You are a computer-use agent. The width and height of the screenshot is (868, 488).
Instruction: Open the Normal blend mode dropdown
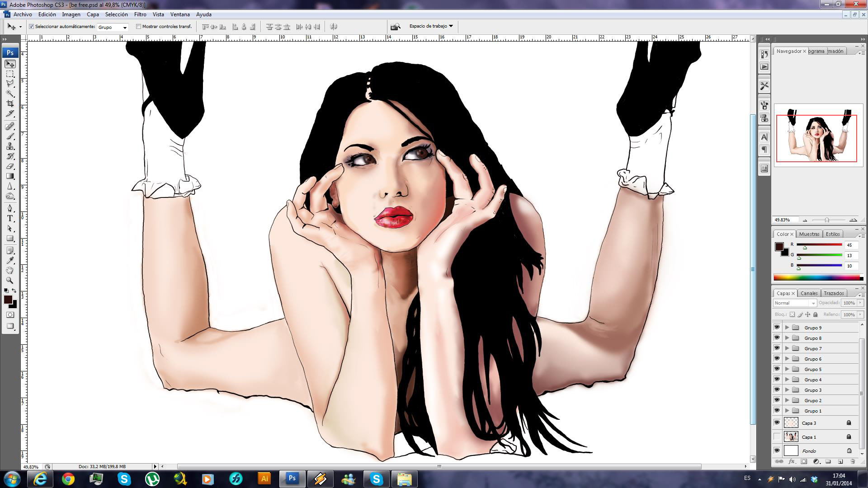pos(795,303)
